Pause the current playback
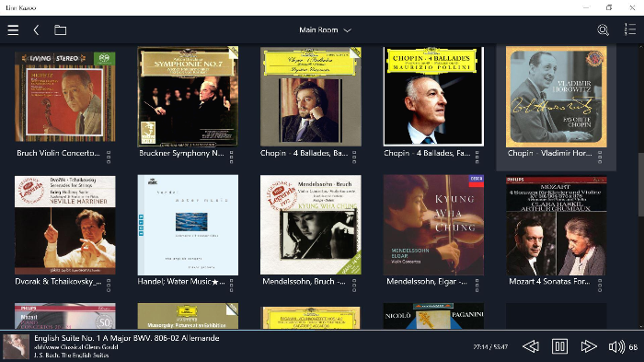This screenshot has width=644, height=362. pos(559,346)
